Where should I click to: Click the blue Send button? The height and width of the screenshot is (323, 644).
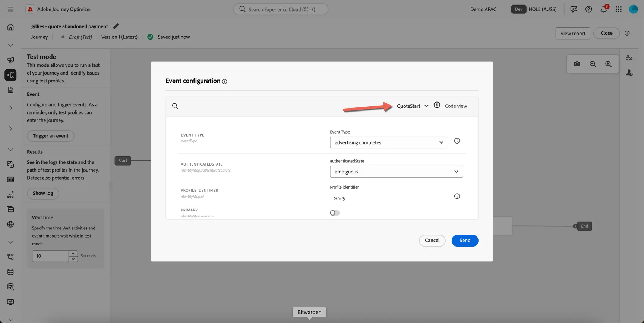tap(465, 241)
